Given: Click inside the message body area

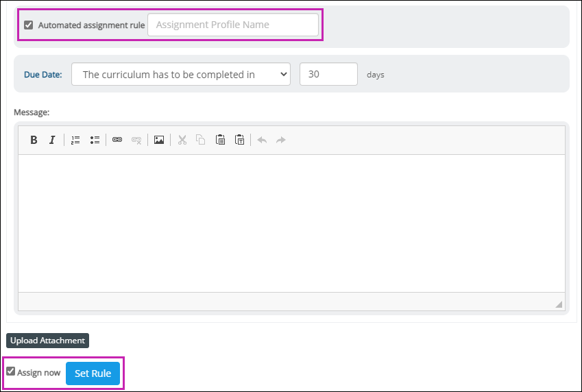Looking at the screenshot, I should point(292,223).
